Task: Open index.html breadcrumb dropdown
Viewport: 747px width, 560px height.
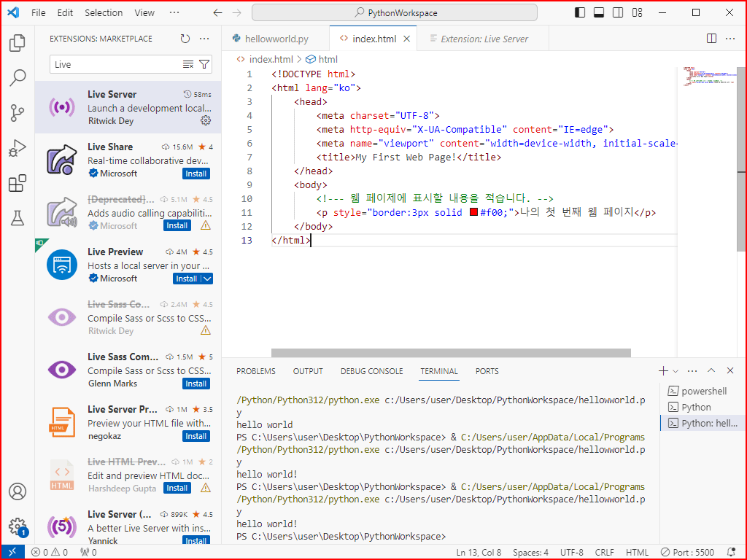Action: pyautogui.click(x=265, y=59)
